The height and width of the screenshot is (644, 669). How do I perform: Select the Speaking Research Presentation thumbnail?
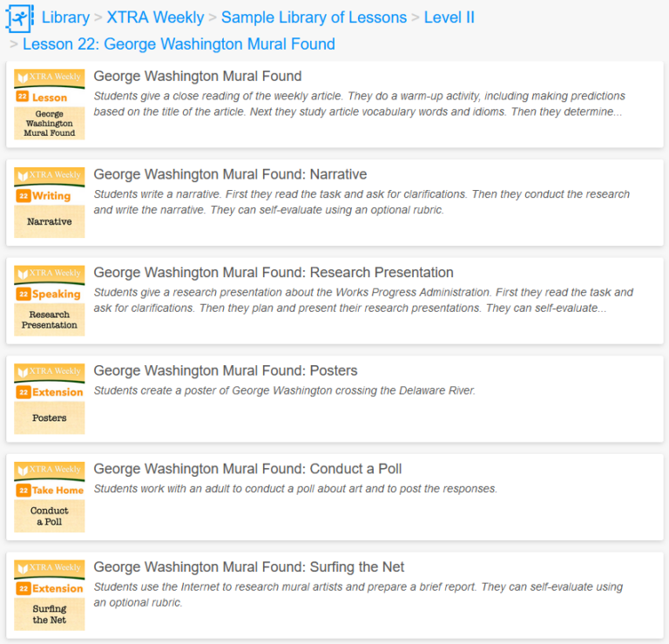50,301
